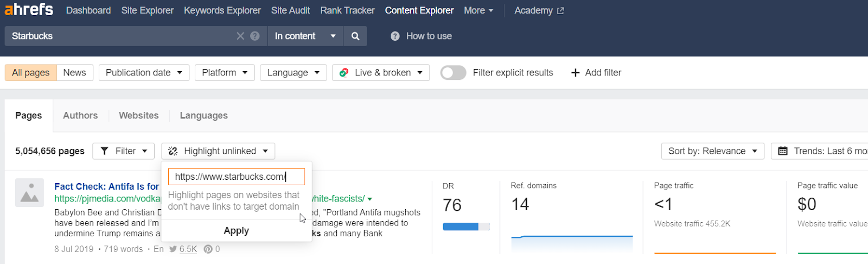This screenshot has width=868, height=264.
Task: Open the Academy link
Action: (539, 10)
